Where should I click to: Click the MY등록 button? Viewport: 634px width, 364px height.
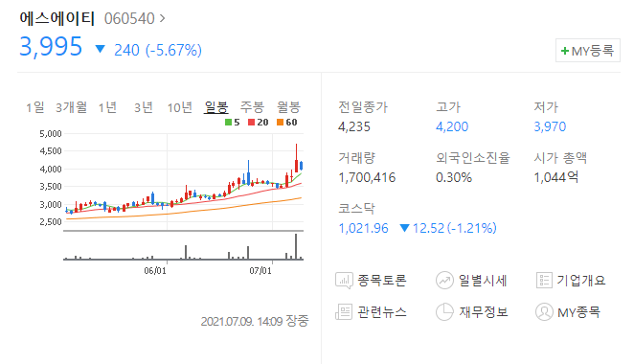click(x=588, y=51)
